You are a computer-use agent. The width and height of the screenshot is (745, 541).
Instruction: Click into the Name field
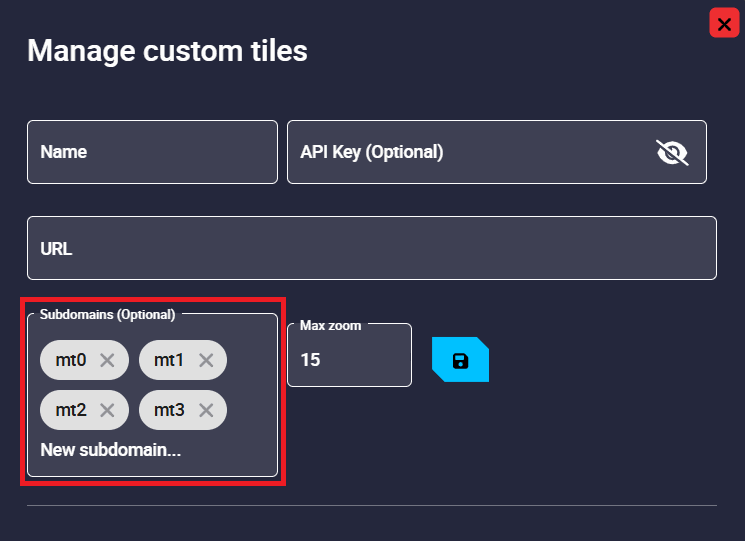[152, 152]
